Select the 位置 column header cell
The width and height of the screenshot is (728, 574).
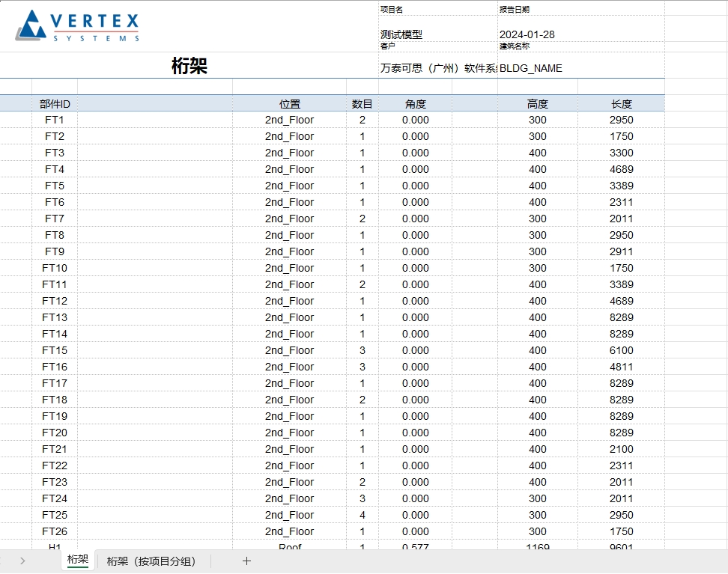(x=290, y=104)
